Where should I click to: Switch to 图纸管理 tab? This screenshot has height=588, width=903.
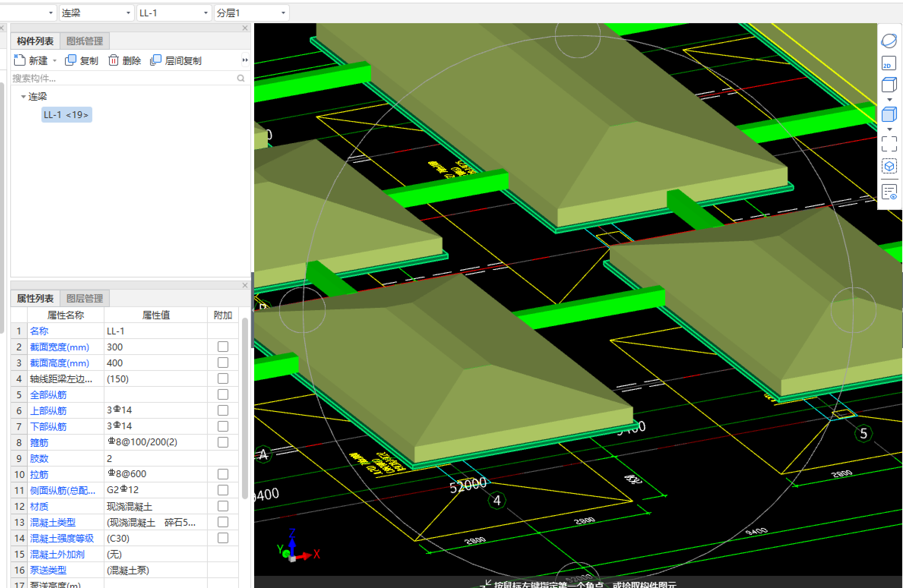tap(85, 41)
